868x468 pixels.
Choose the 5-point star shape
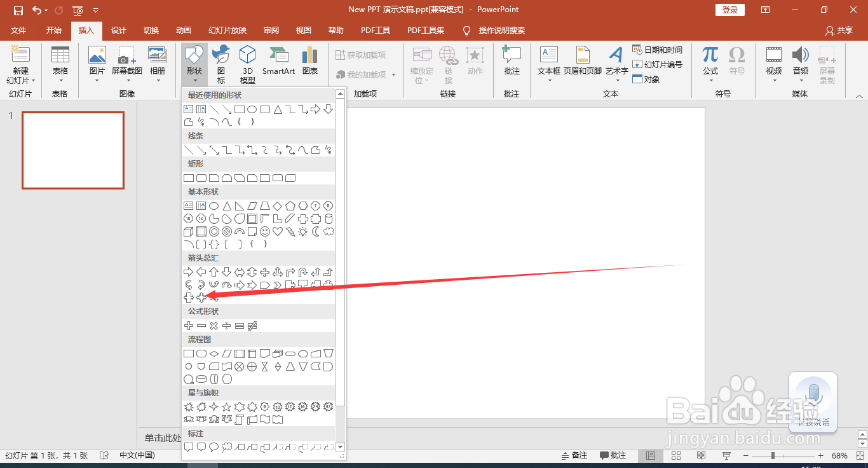pos(227,407)
